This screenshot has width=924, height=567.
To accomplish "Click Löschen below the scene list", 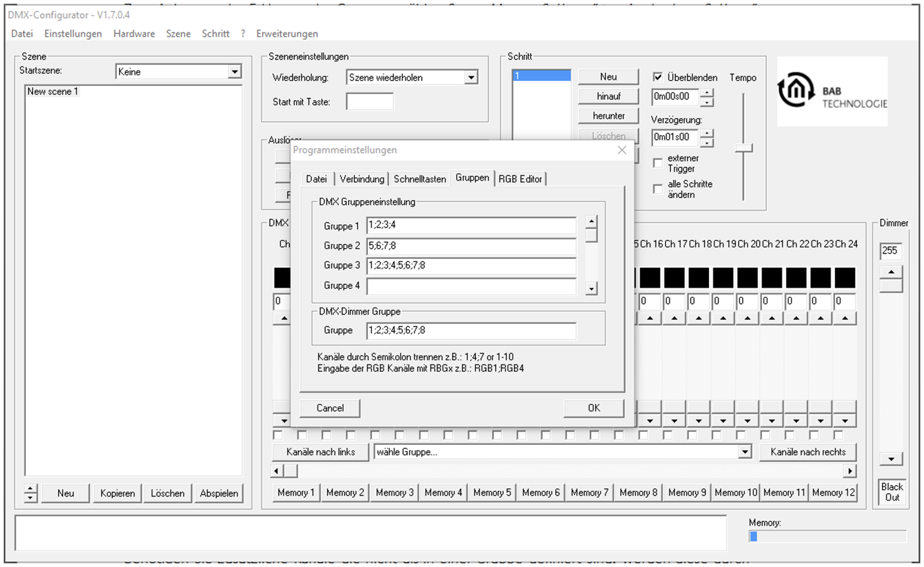I will click(167, 493).
